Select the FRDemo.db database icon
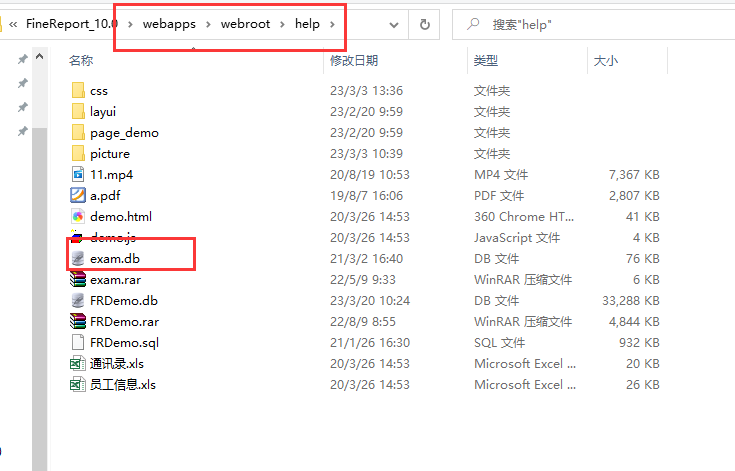The width and height of the screenshot is (735, 471). coord(78,300)
